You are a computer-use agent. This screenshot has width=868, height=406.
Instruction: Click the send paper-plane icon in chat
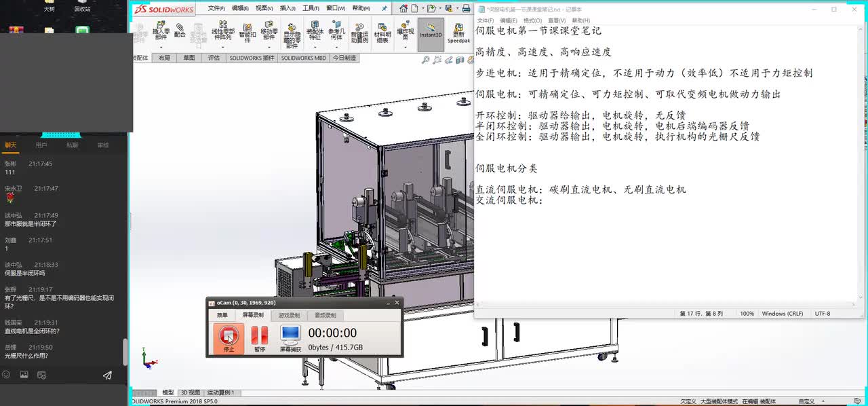pyautogui.click(x=107, y=375)
